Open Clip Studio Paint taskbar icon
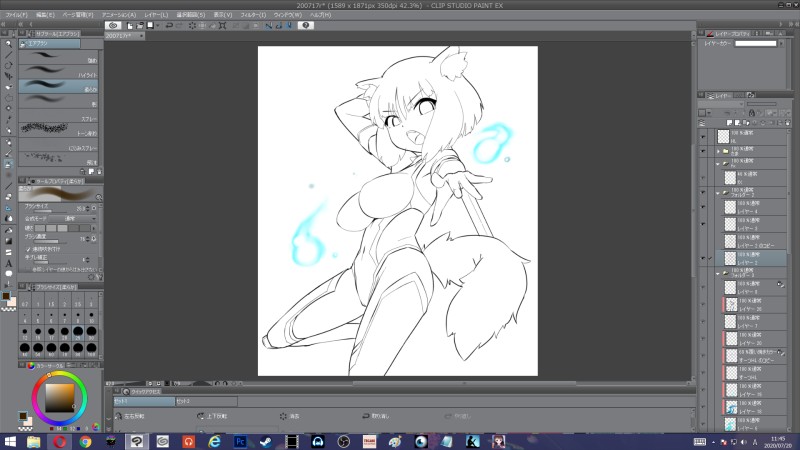The width and height of the screenshot is (800, 450). coord(137,441)
